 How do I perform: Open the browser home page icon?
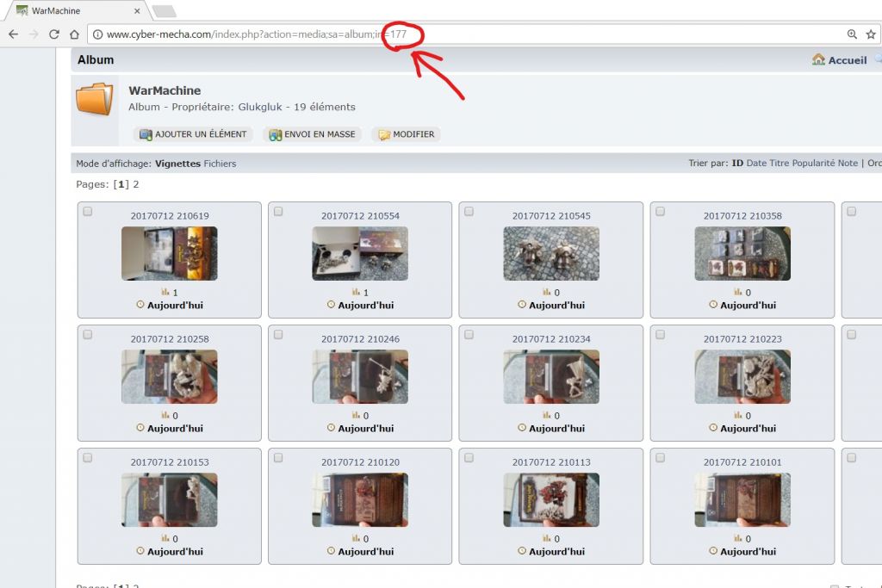pyautogui.click(x=74, y=34)
